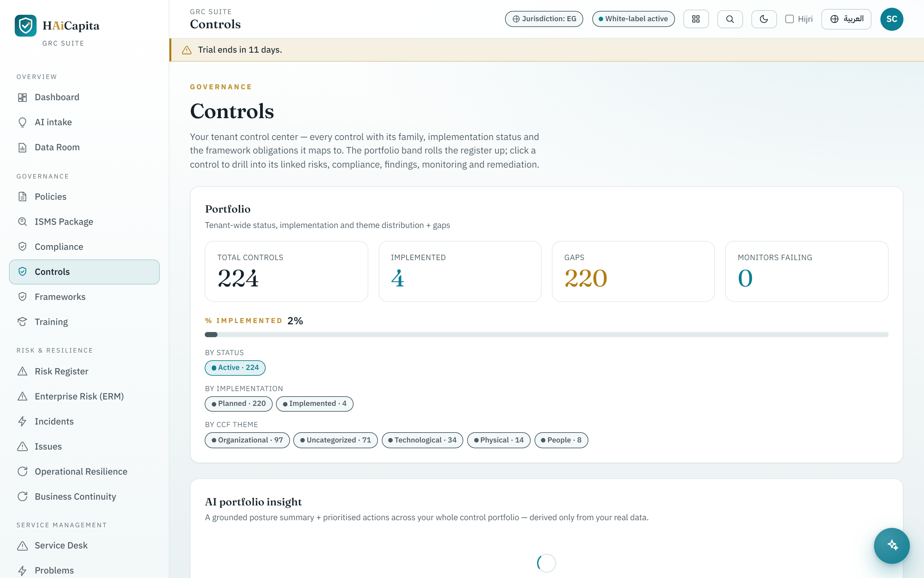
Task: Navigate to Policies
Action: pos(84,197)
